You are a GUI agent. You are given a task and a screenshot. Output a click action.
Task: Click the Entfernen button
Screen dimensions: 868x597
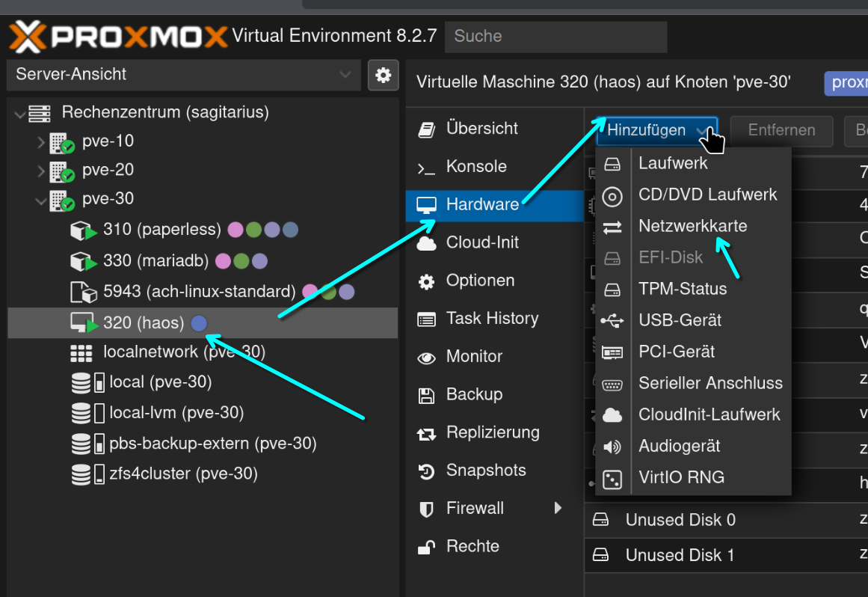[781, 131]
